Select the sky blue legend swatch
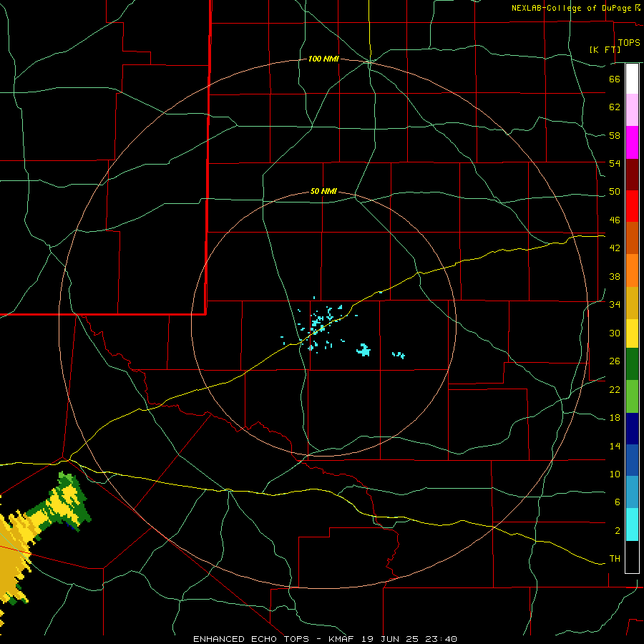This screenshot has width=644, height=644. 632,492
